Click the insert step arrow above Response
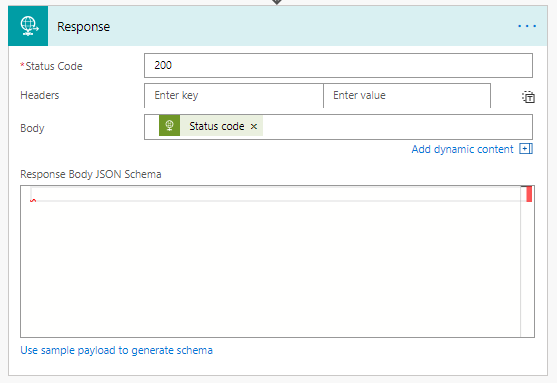Viewport: 557px width, 383px height. click(277, 2)
